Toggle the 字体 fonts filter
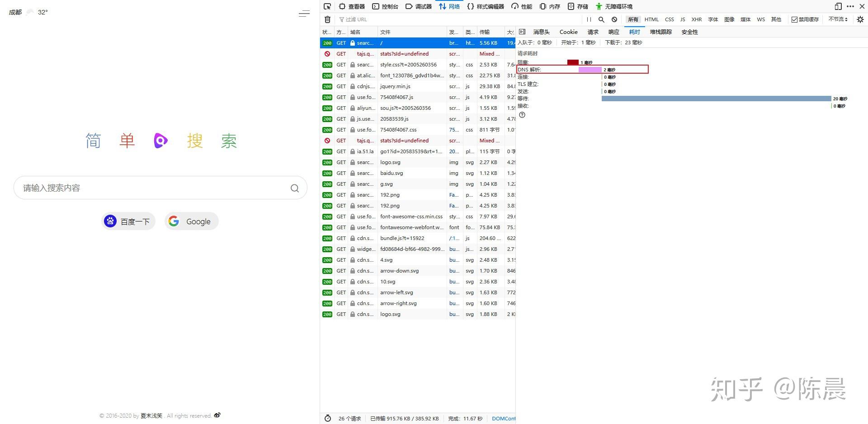868x424 pixels. coord(713,19)
